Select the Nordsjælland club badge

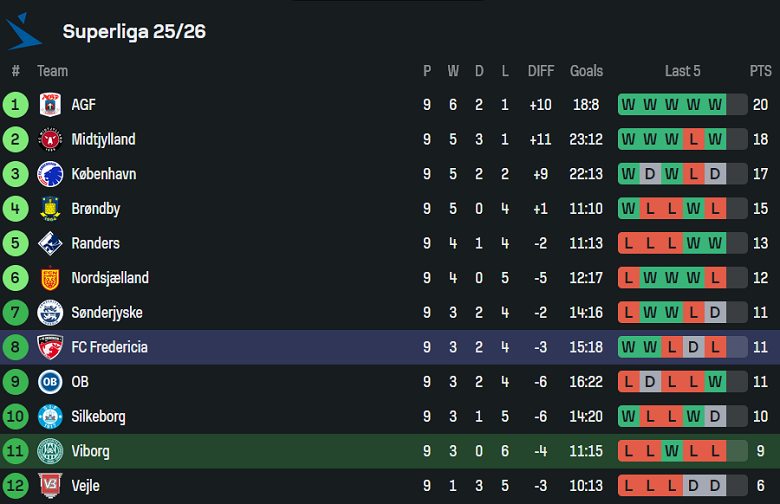(50, 278)
